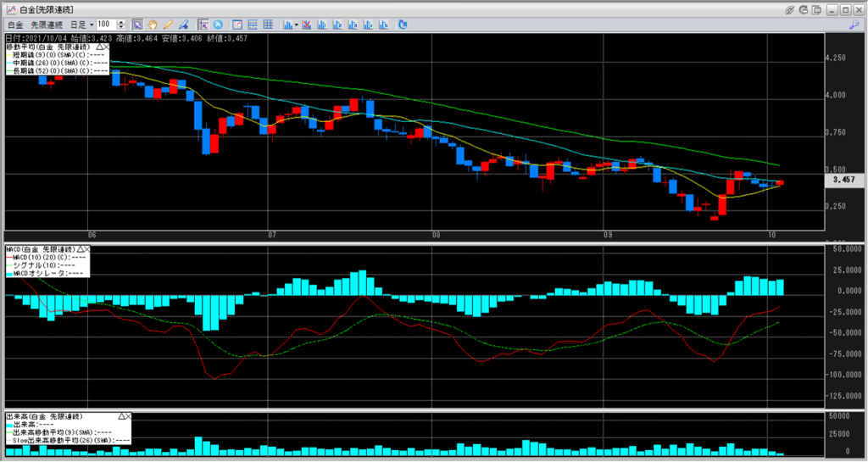This screenshot has width=868, height=462.
Task: Increase the bar count spinner value
Action: [x=122, y=22]
